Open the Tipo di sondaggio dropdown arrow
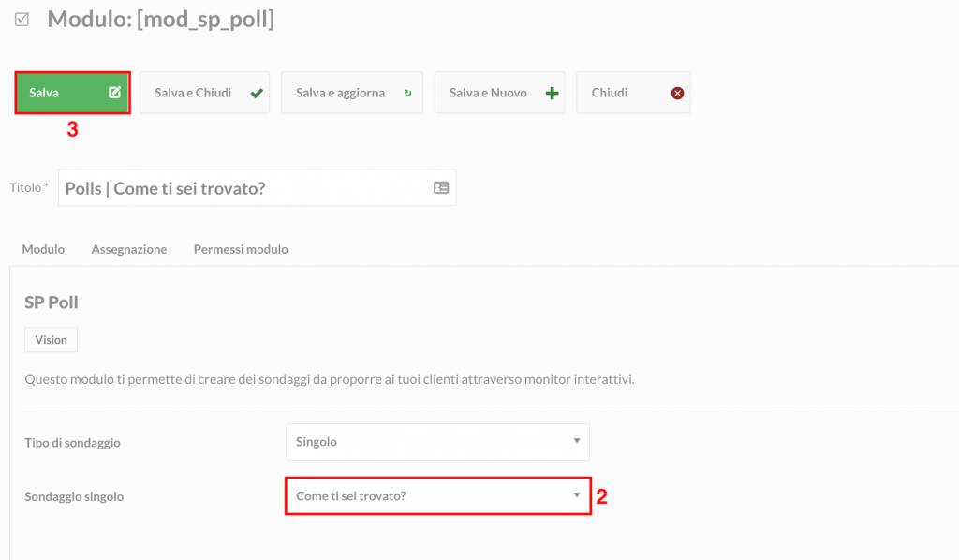The image size is (959, 560). (576, 441)
